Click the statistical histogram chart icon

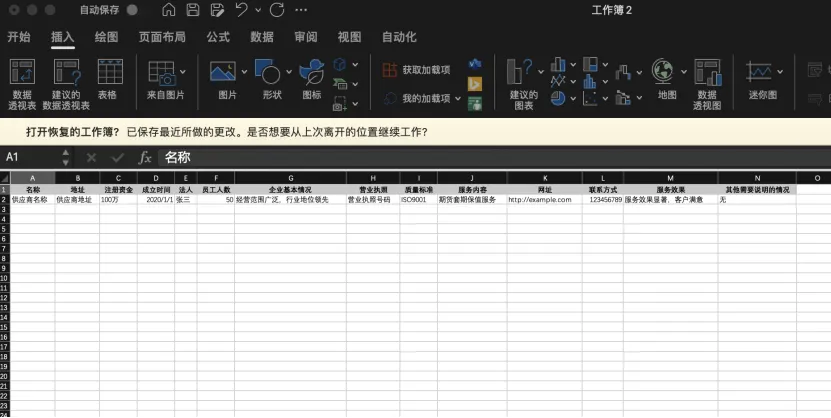(590, 81)
